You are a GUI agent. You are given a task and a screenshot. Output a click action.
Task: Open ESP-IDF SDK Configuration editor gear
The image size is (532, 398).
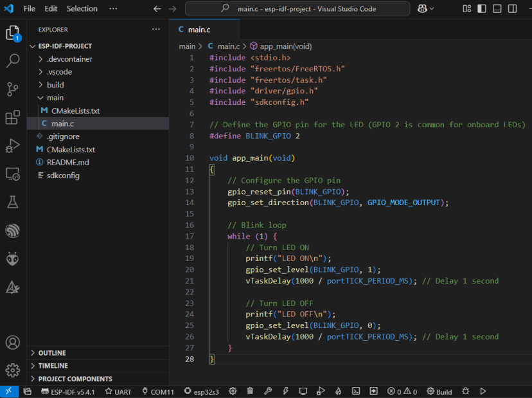point(233,391)
